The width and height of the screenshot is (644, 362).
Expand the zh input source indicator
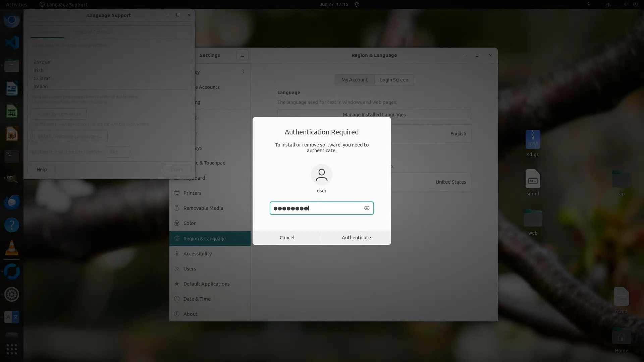pyautogui.click(x=608, y=4)
